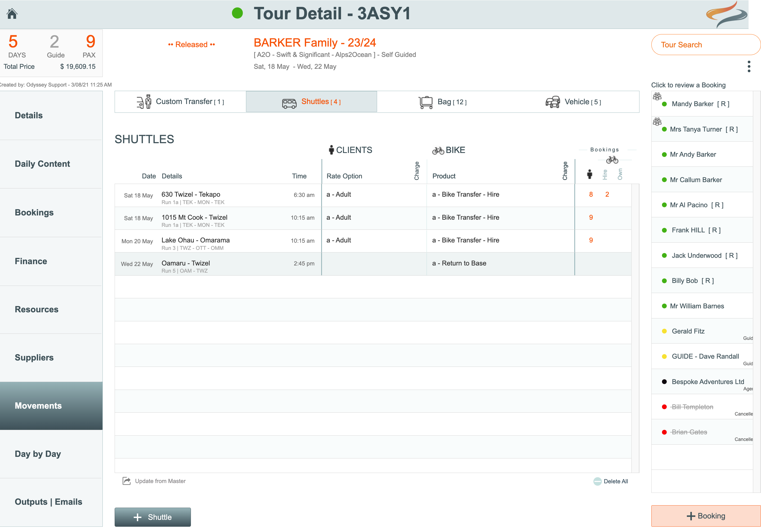Viewport: 761px width, 532px height.
Task: Click the Delete All minus icon
Action: click(x=597, y=481)
